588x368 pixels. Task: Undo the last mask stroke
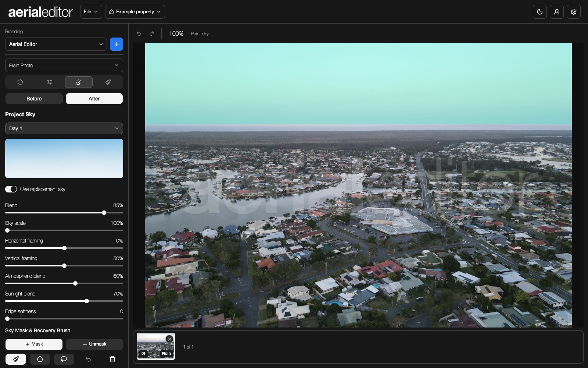coord(88,359)
